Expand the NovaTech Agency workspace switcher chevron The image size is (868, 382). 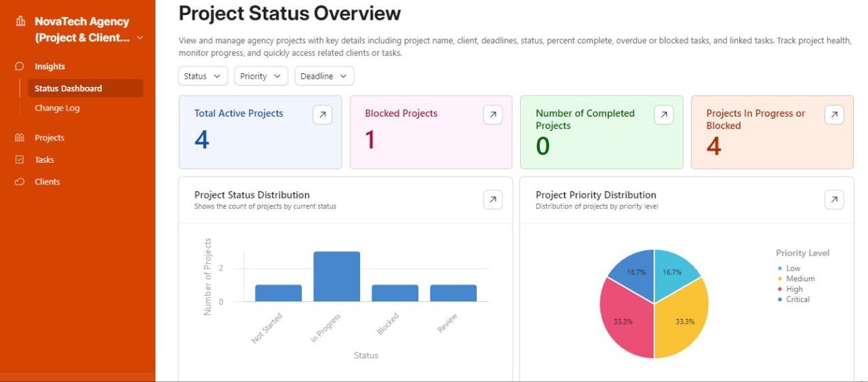click(140, 38)
